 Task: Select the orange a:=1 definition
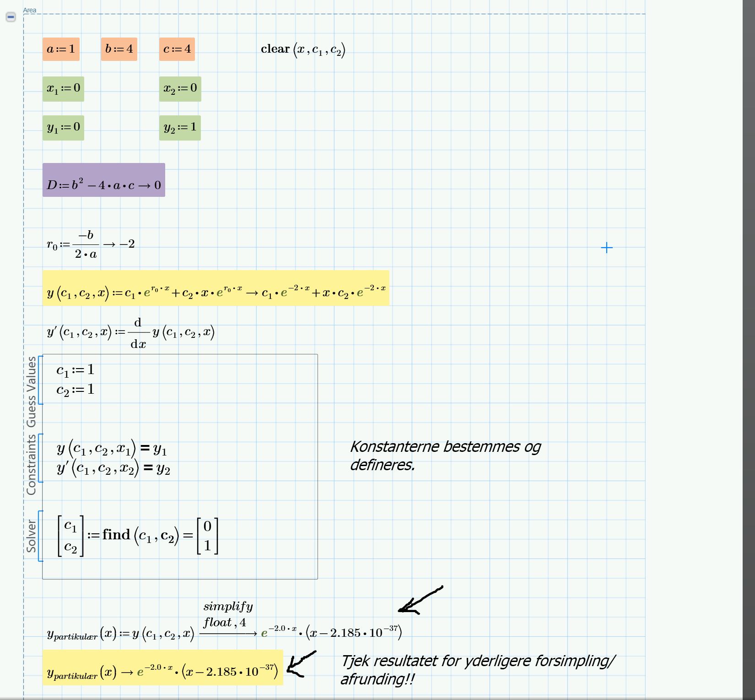[60, 49]
